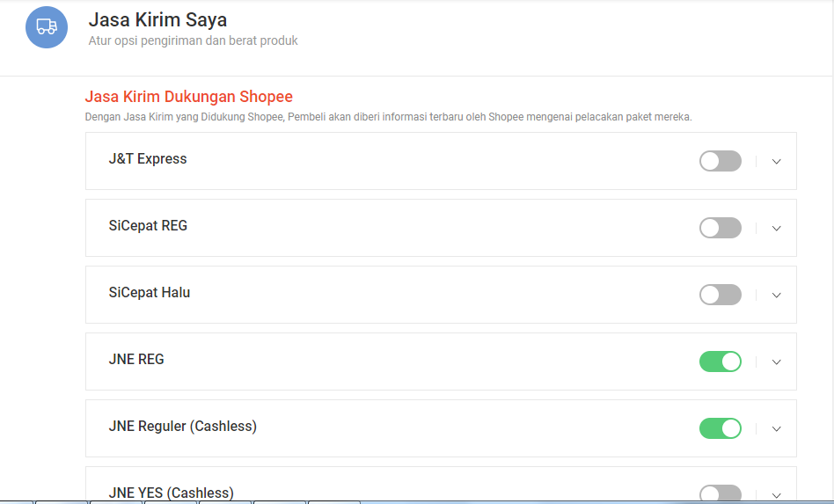Expand the J&T Express row chevron

coord(777,162)
